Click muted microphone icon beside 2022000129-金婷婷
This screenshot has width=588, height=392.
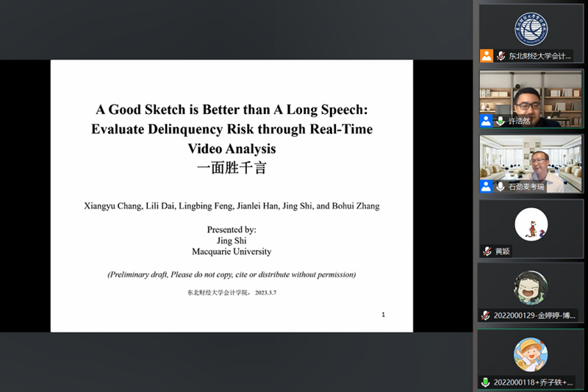[487, 316]
